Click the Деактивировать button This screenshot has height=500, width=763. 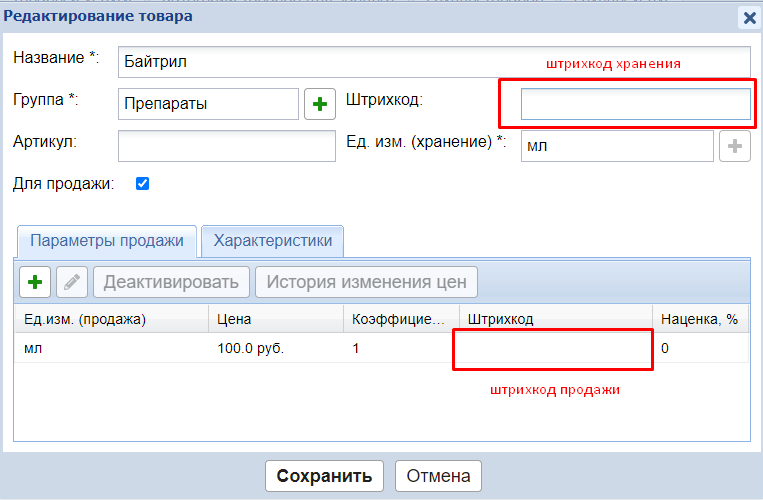click(171, 282)
